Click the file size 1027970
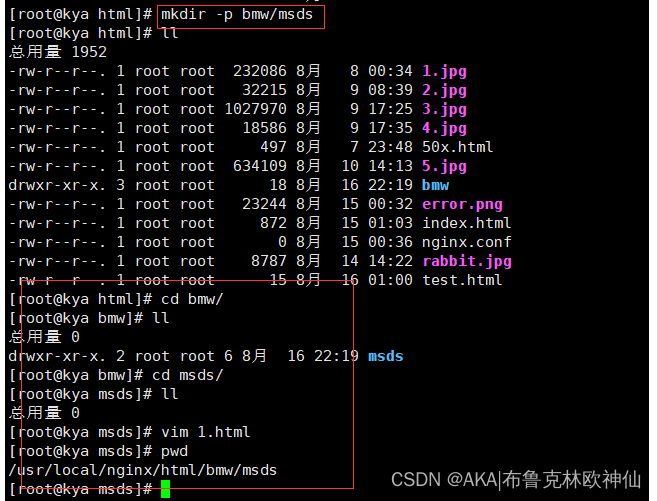The height and width of the screenshot is (501, 657). (x=256, y=109)
